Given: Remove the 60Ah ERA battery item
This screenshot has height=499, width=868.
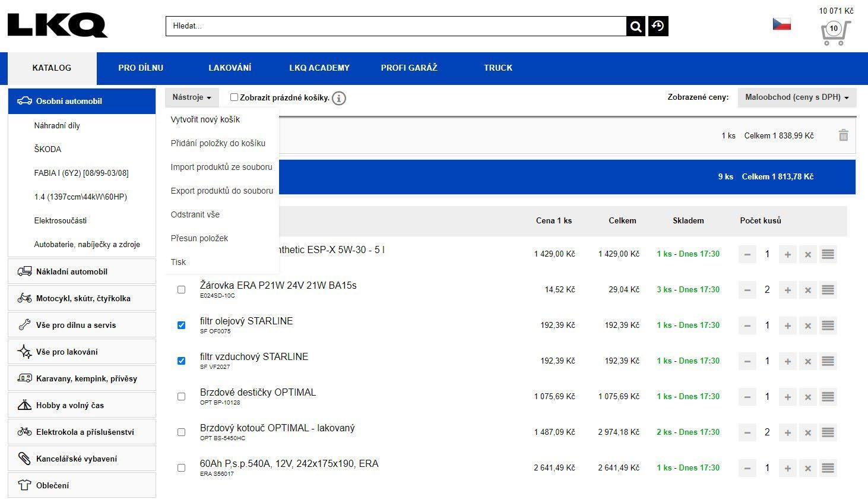Looking at the screenshot, I should click(807, 468).
